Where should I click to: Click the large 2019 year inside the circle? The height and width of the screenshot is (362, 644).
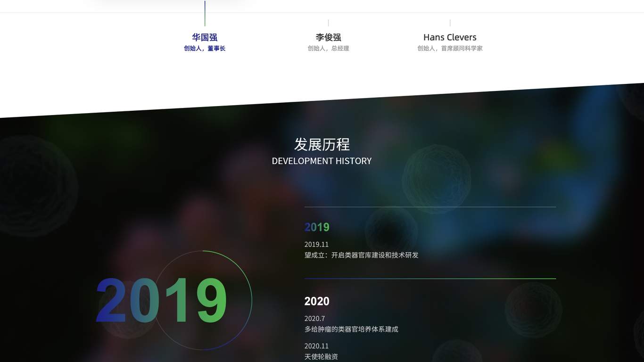point(161,300)
